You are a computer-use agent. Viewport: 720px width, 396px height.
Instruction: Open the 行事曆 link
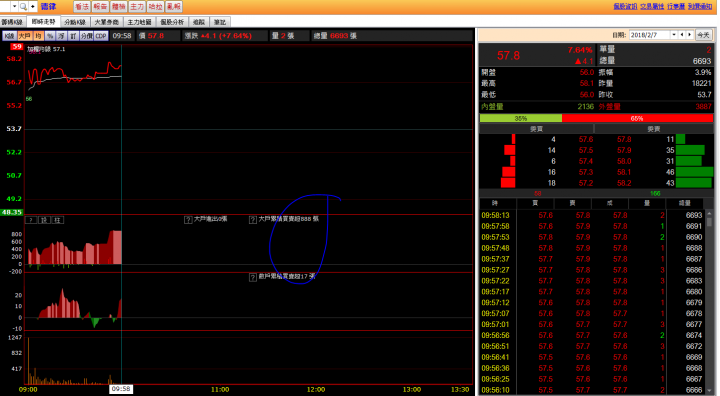(676, 6)
